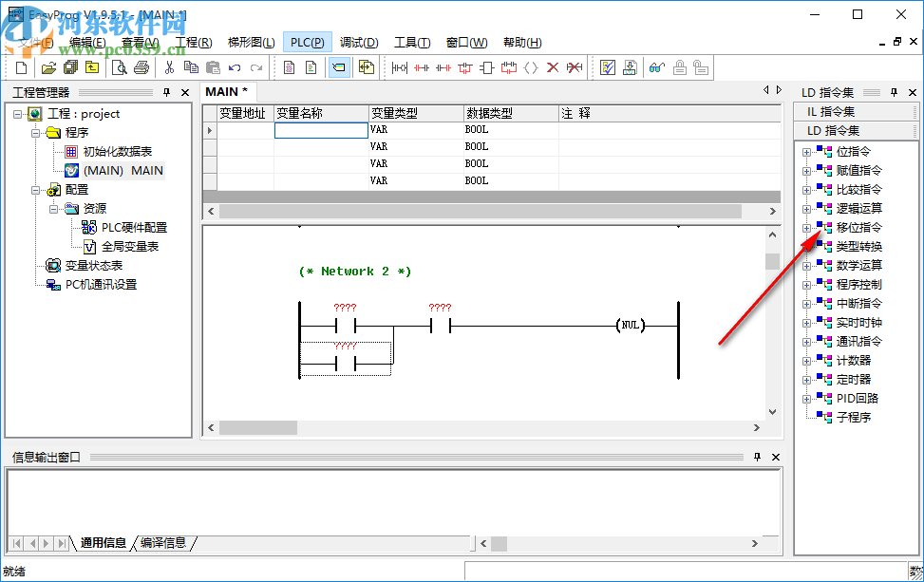Click the toolbar icon beside label-view button
The height and width of the screenshot is (582, 924).
367,67
